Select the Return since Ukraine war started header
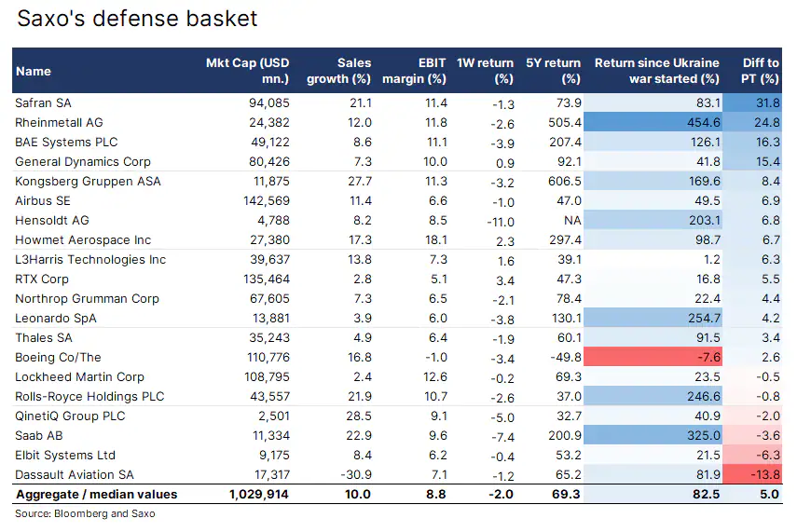797x532 pixels. [657, 71]
